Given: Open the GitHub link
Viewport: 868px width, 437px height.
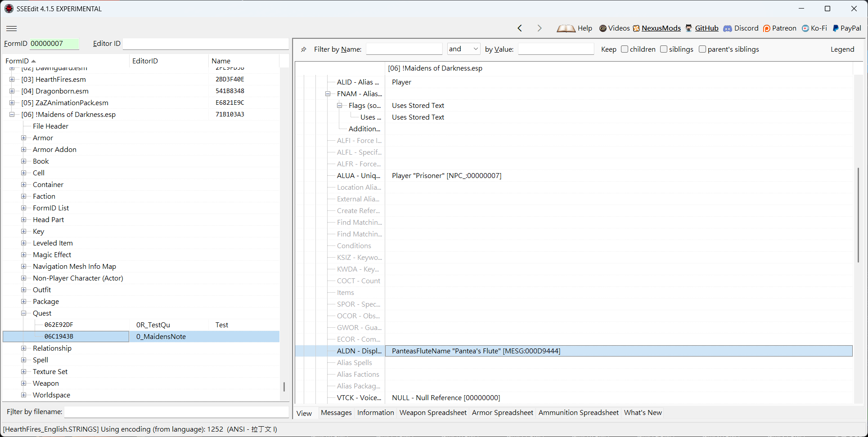Looking at the screenshot, I should [x=706, y=28].
